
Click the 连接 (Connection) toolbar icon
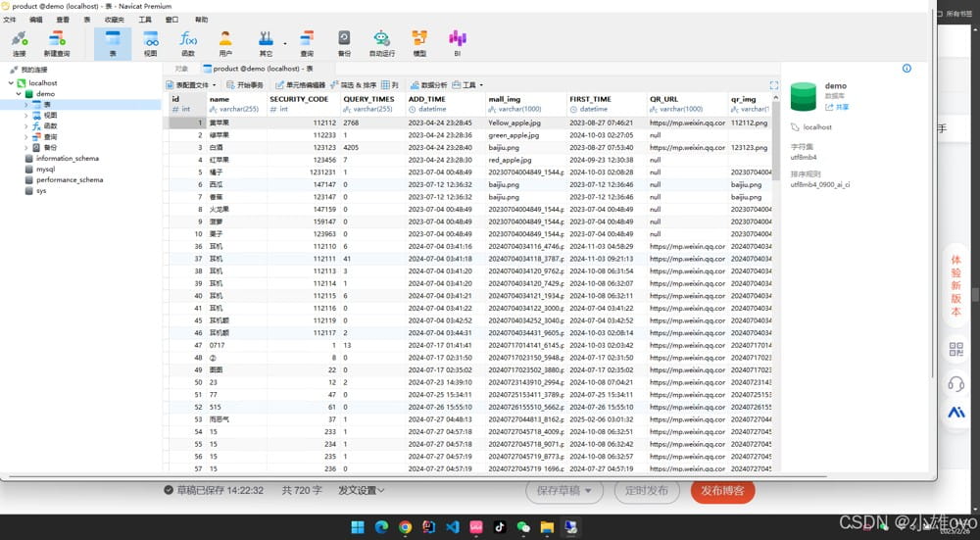pyautogui.click(x=20, y=42)
